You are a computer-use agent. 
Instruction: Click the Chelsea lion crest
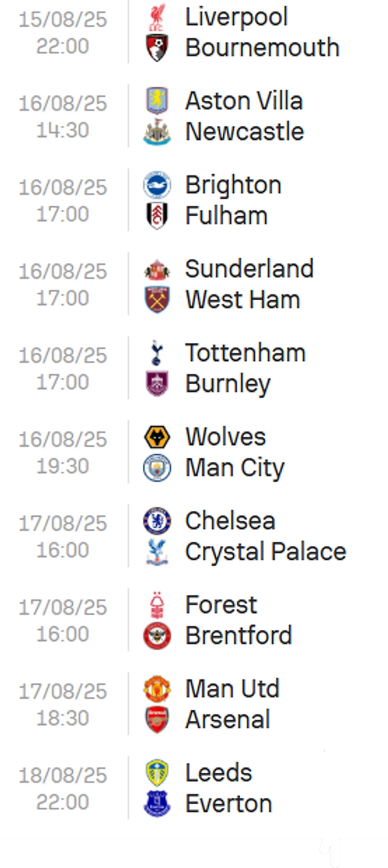(x=157, y=521)
